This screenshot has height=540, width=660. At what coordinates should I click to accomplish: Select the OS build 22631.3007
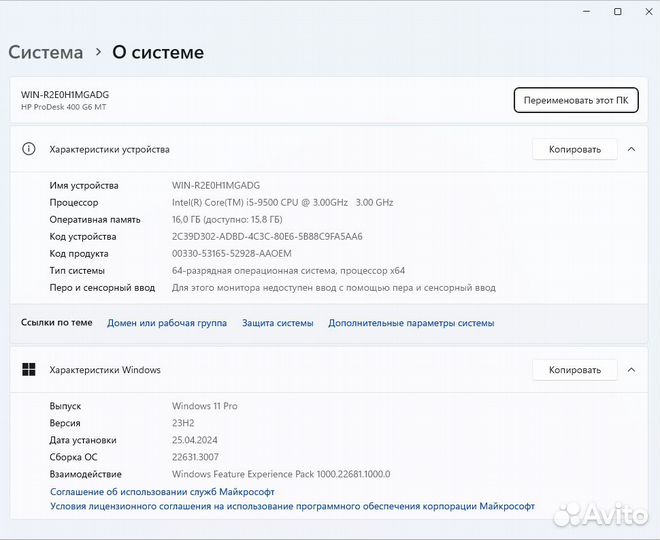pos(195,457)
